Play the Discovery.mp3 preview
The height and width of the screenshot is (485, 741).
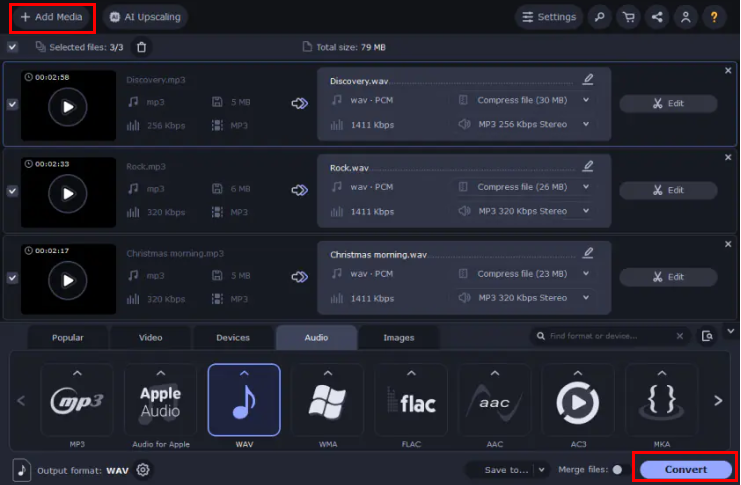tap(68, 107)
